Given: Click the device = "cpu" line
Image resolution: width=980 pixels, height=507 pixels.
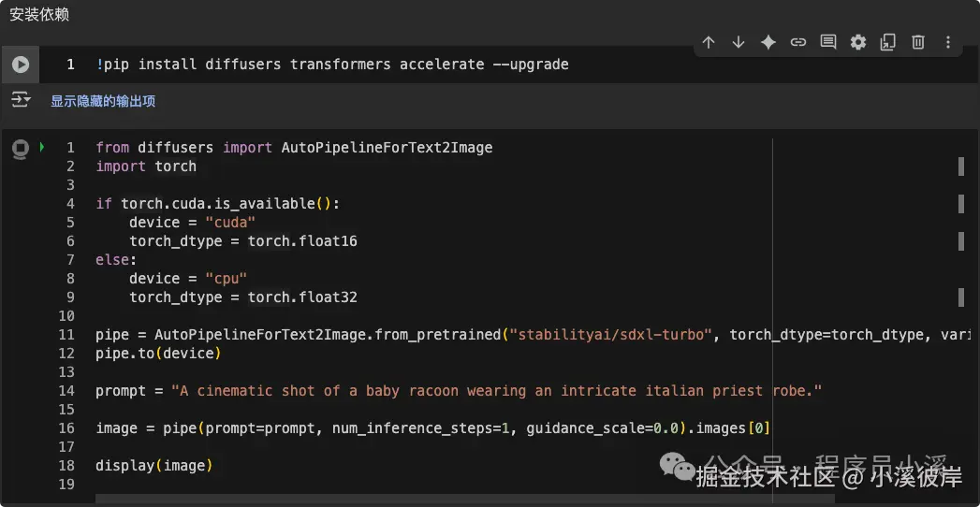Looking at the screenshot, I should (x=188, y=279).
